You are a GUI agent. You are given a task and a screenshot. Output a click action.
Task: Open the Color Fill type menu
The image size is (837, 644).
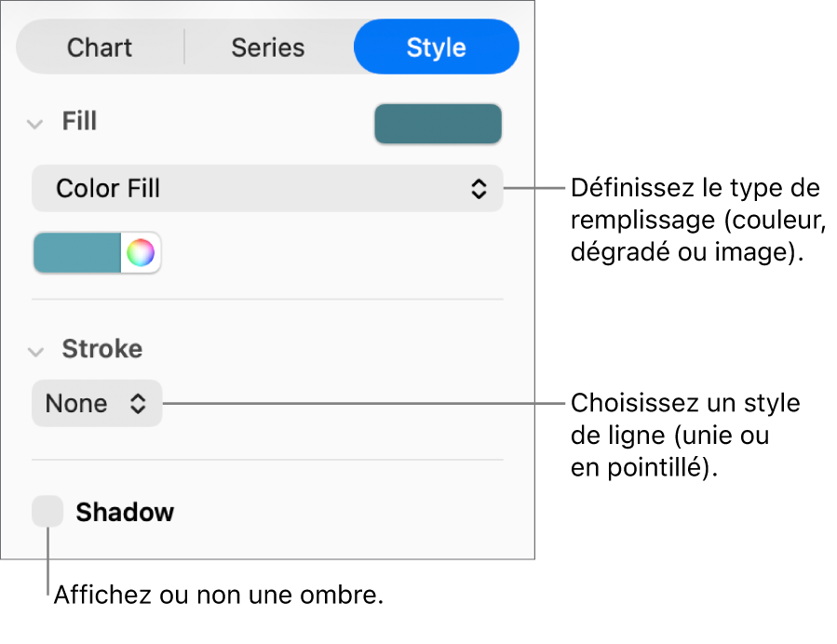[x=267, y=188]
